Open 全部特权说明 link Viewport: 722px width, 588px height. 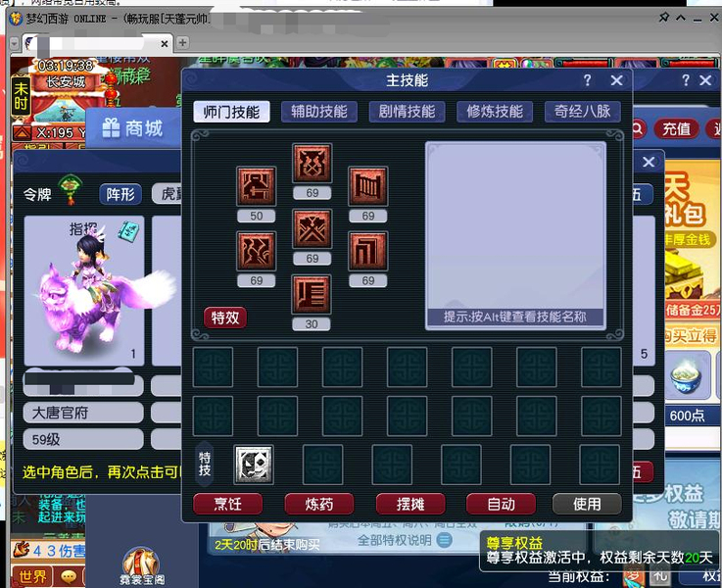pyautogui.click(x=394, y=540)
